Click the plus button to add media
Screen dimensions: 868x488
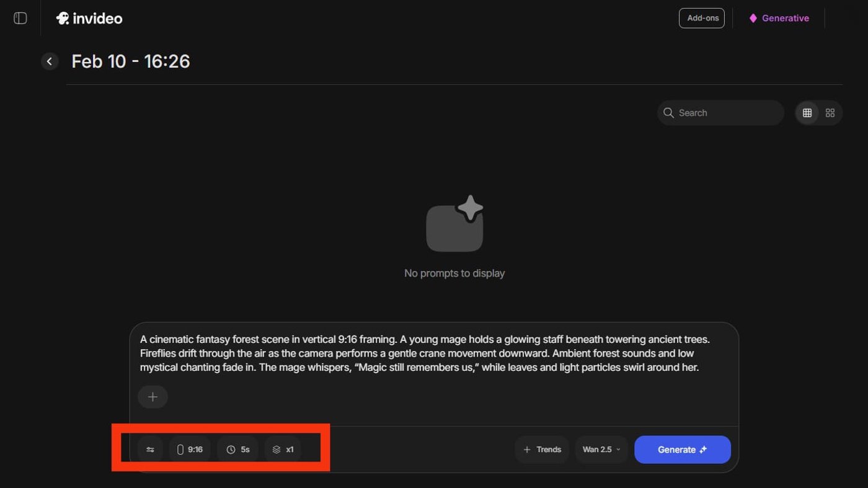(153, 397)
